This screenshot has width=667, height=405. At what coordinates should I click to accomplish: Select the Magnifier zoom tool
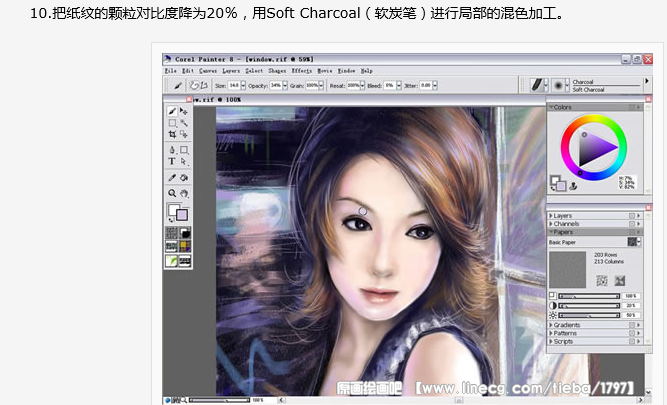172,193
